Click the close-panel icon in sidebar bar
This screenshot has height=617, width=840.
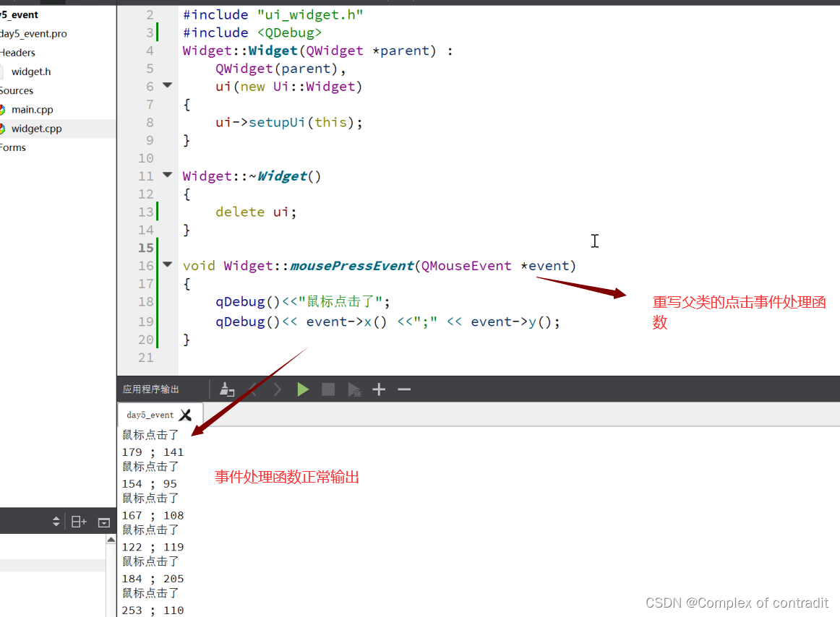click(x=104, y=522)
